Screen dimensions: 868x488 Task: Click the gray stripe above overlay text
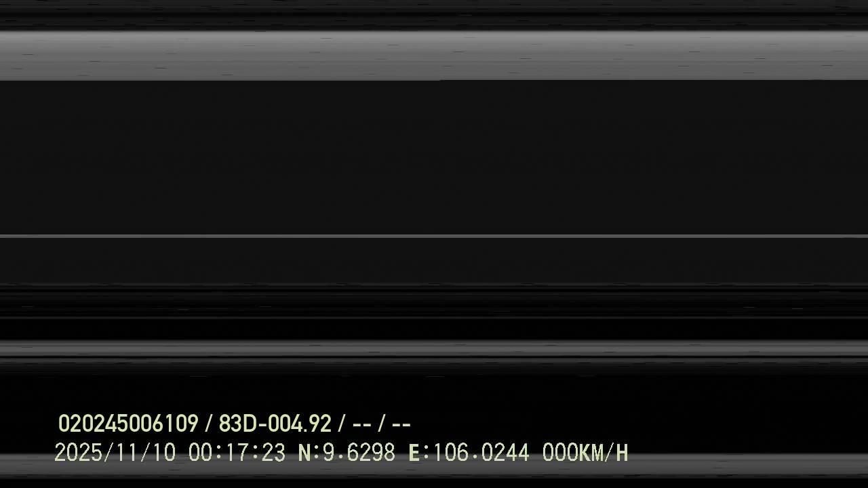pos(434,350)
